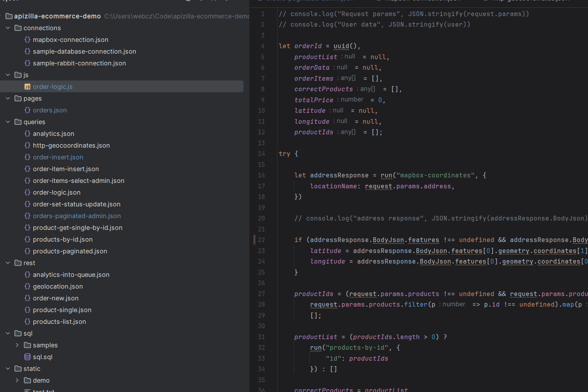The width and height of the screenshot is (588, 392).
Task: Click the database icon next to sql.sql
Action: [x=27, y=357]
